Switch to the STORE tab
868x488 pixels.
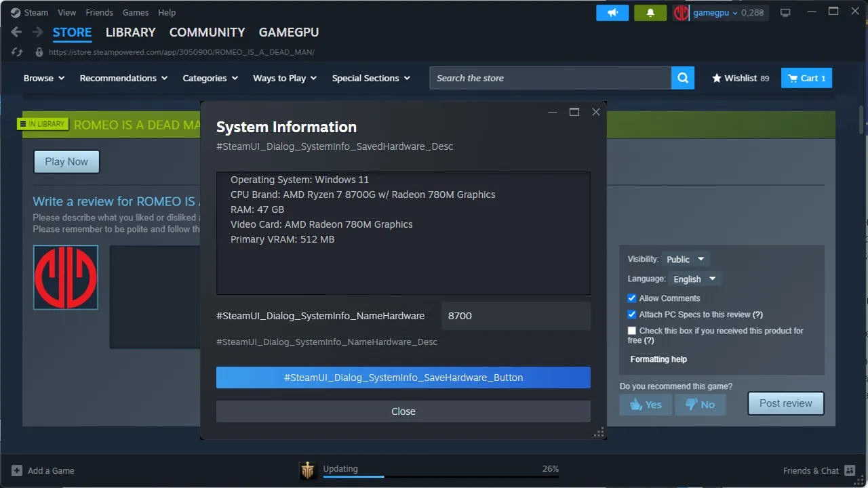(x=72, y=32)
